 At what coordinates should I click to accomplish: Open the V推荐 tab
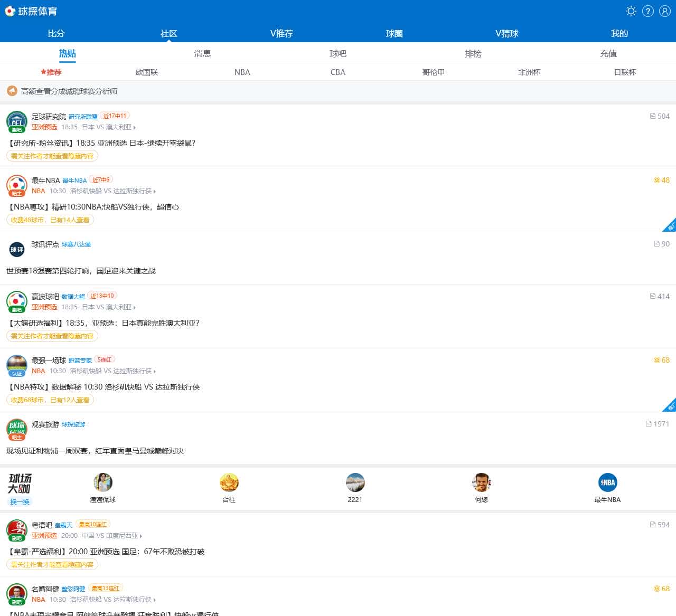click(x=281, y=33)
